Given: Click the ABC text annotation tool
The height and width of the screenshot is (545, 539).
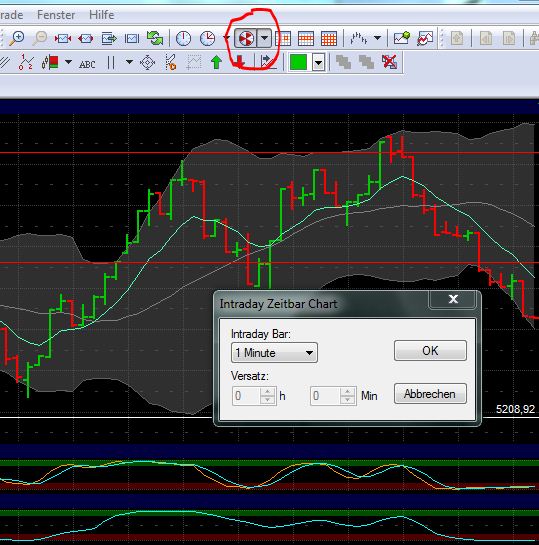Looking at the screenshot, I should [87, 64].
